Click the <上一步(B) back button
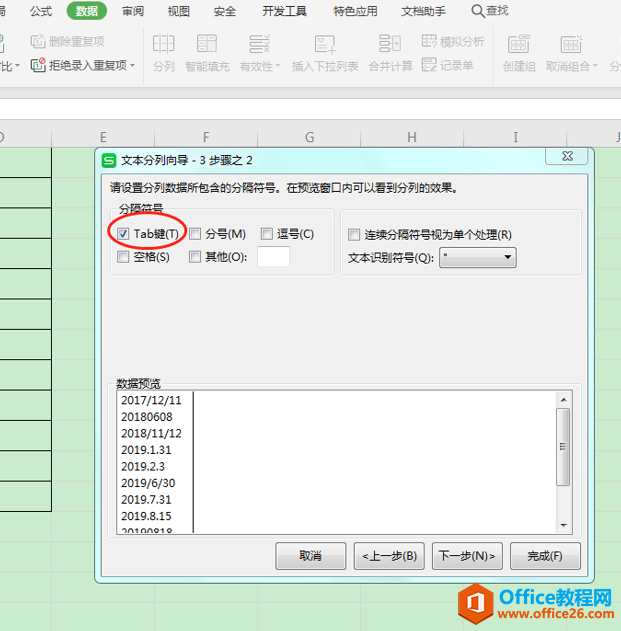Image resolution: width=621 pixels, height=631 pixels. pos(389,556)
